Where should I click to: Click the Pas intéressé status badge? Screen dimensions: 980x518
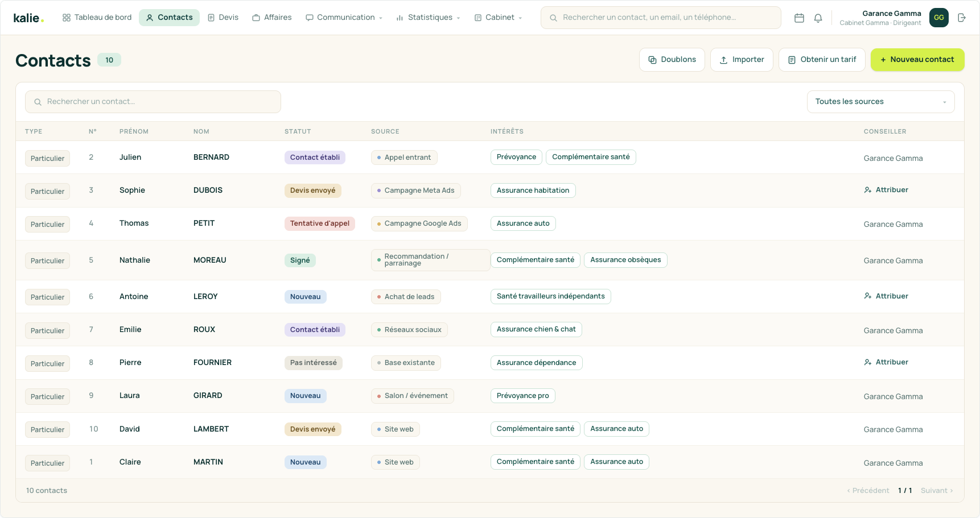314,363
